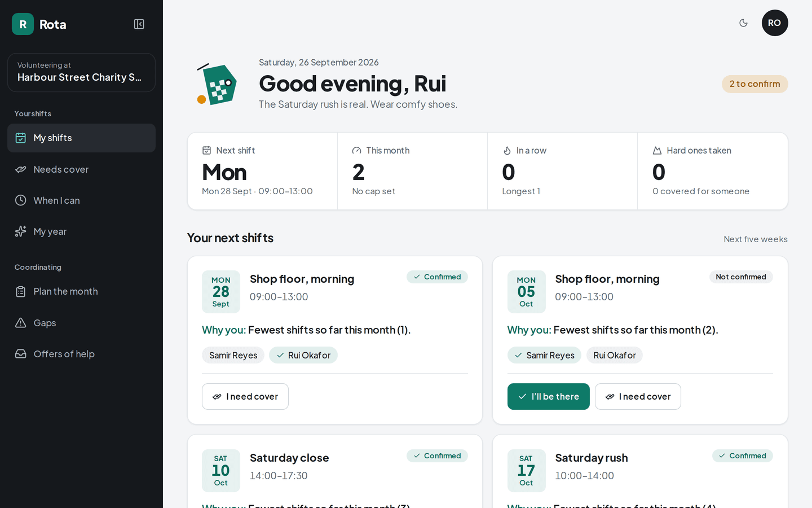Click the My shifts calendar icon
The height and width of the screenshot is (508, 812).
[x=21, y=138]
